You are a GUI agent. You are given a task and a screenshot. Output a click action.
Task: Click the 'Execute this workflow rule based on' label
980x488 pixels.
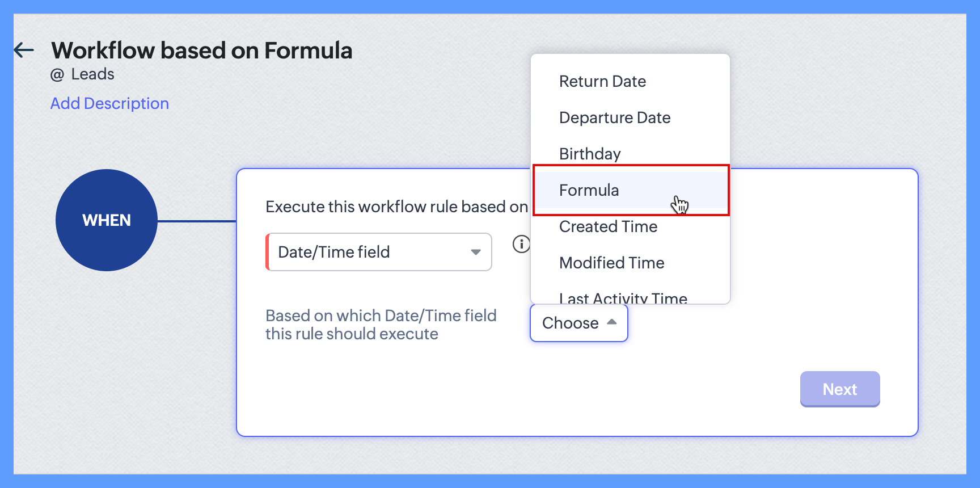pyautogui.click(x=396, y=207)
